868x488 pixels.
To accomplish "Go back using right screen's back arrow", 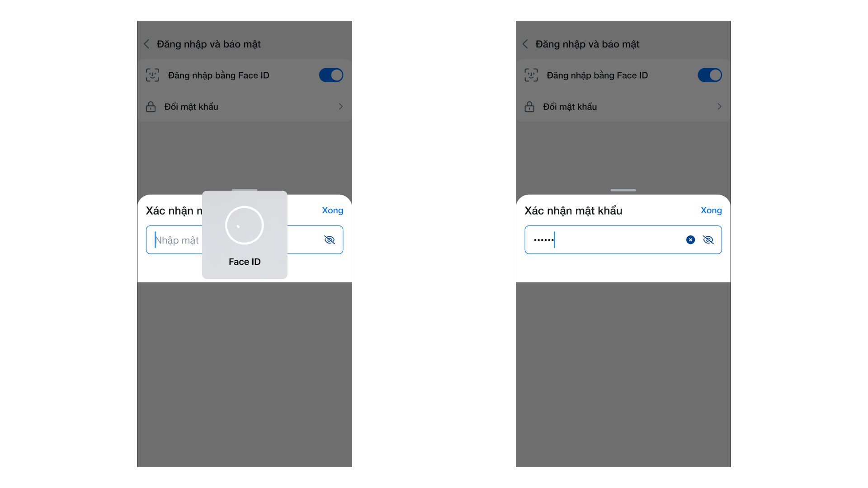I will pyautogui.click(x=525, y=44).
